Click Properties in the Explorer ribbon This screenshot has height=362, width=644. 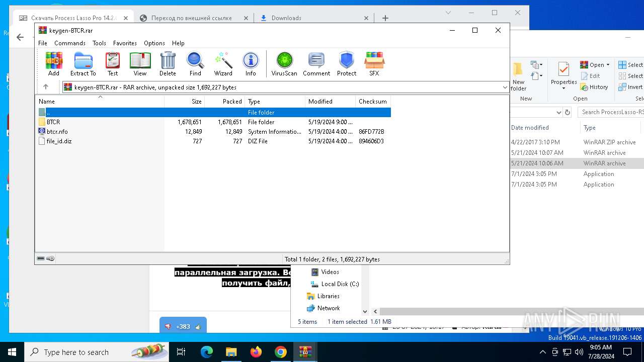click(563, 76)
